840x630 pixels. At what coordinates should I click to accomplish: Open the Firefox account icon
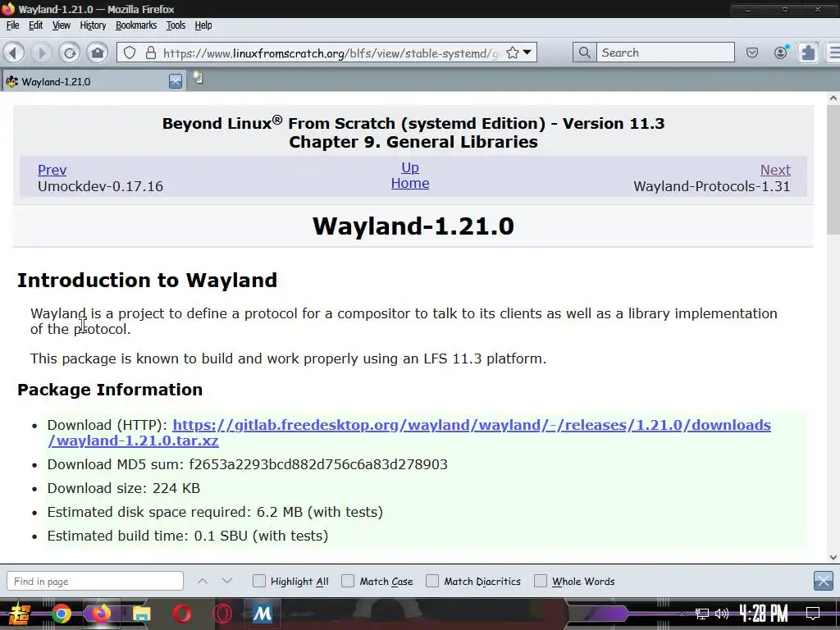tap(781, 52)
